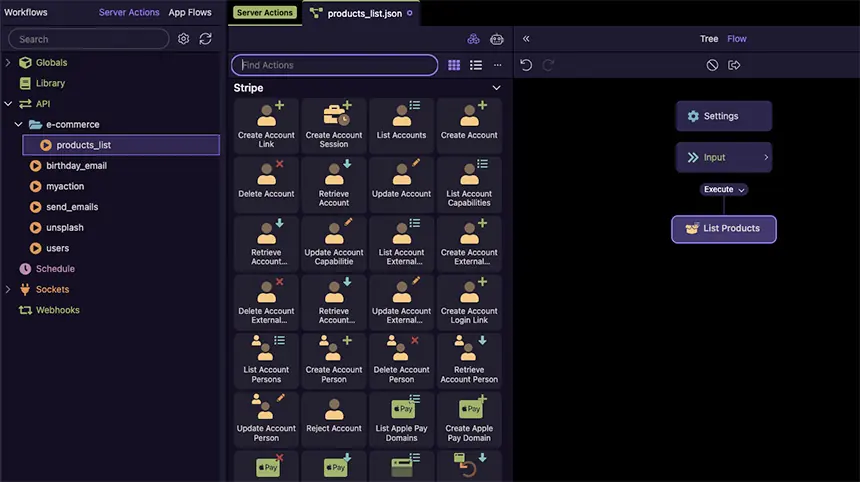The image size is (860, 482).
Task: Switch to Server Actions workflows tab
Action: (x=129, y=12)
